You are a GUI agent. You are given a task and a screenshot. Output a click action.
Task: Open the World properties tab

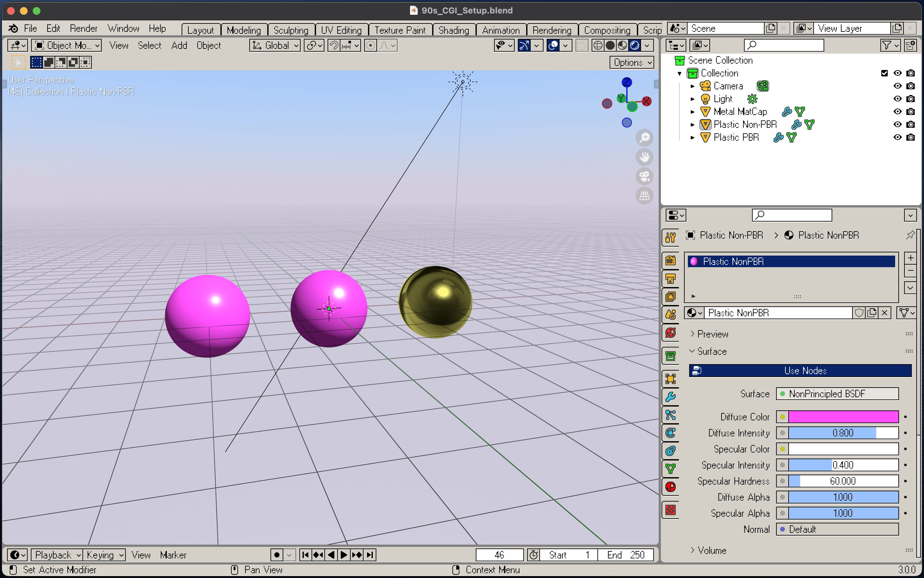671,333
